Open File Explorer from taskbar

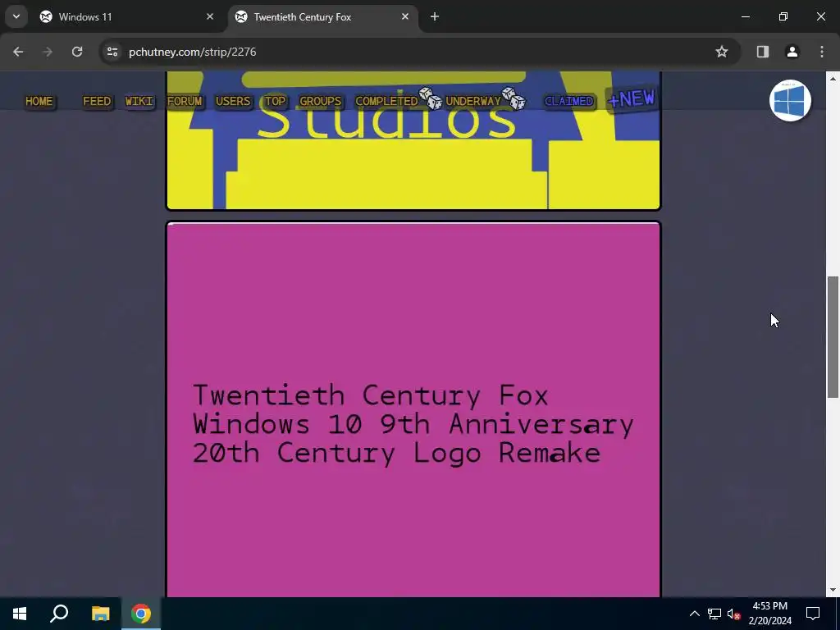point(100,614)
